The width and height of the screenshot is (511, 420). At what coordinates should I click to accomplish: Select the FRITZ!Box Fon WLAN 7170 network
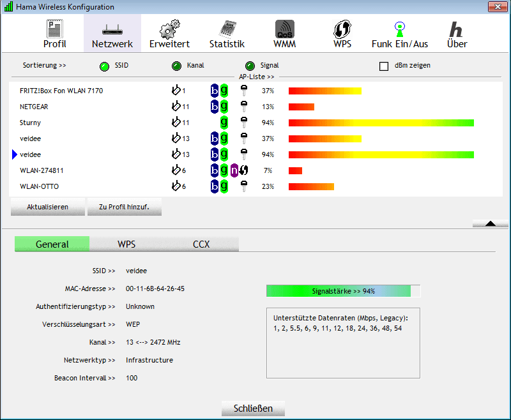pyautogui.click(x=256, y=91)
